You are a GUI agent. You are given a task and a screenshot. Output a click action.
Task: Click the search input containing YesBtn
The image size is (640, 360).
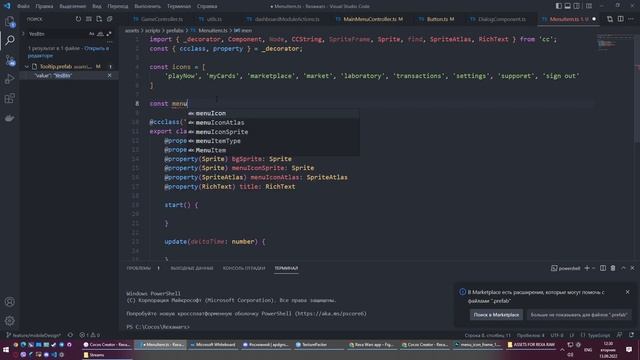point(57,34)
